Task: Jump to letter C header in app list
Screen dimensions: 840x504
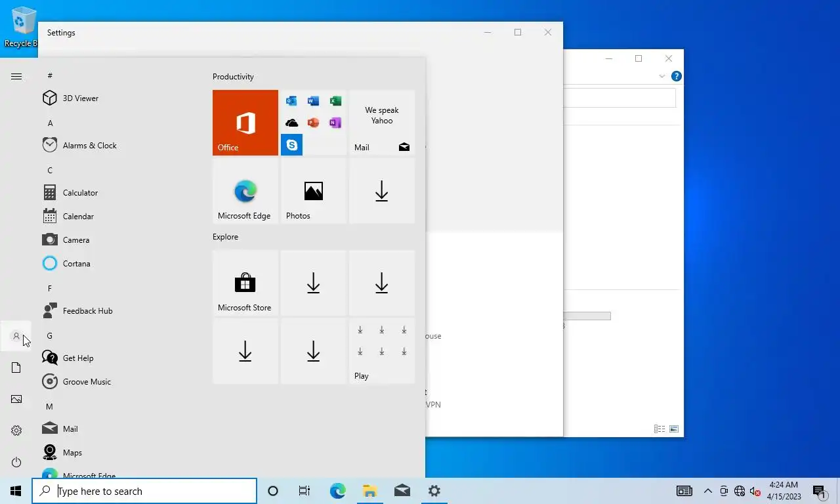Action: (x=50, y=171)
